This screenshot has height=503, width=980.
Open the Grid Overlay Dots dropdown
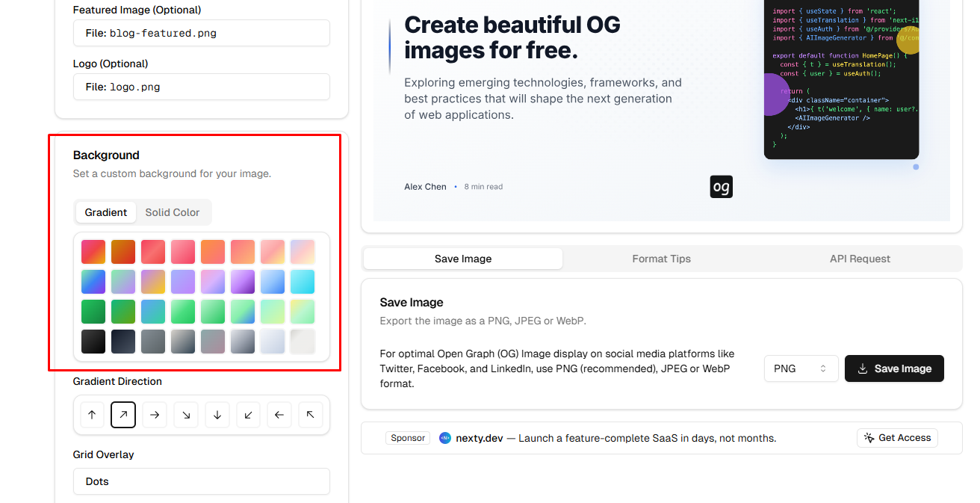click(202, 481)
